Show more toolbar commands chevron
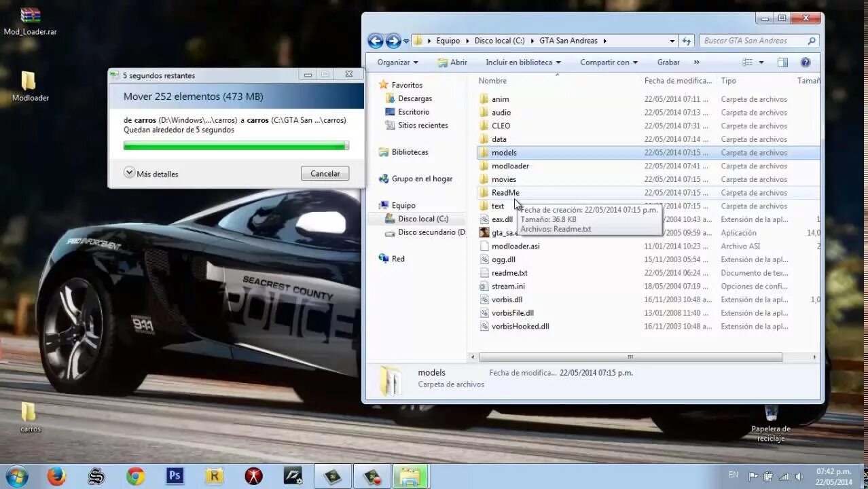This screenshot has width=868, height=489. 696,62
